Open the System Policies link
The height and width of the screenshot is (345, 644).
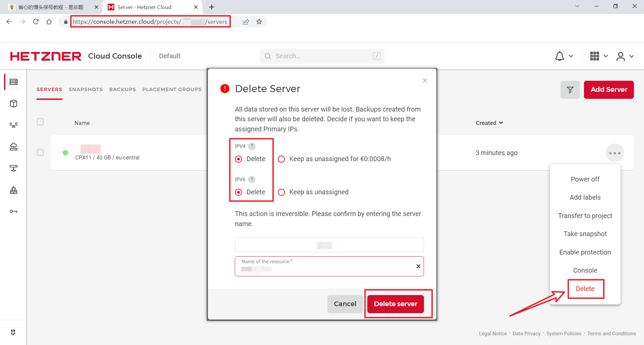[564, 334]
